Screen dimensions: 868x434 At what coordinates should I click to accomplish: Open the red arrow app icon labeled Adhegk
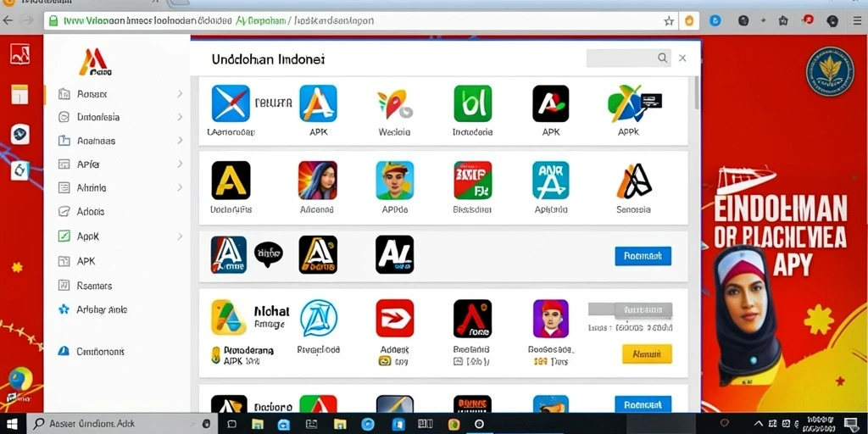click(395, 319)
